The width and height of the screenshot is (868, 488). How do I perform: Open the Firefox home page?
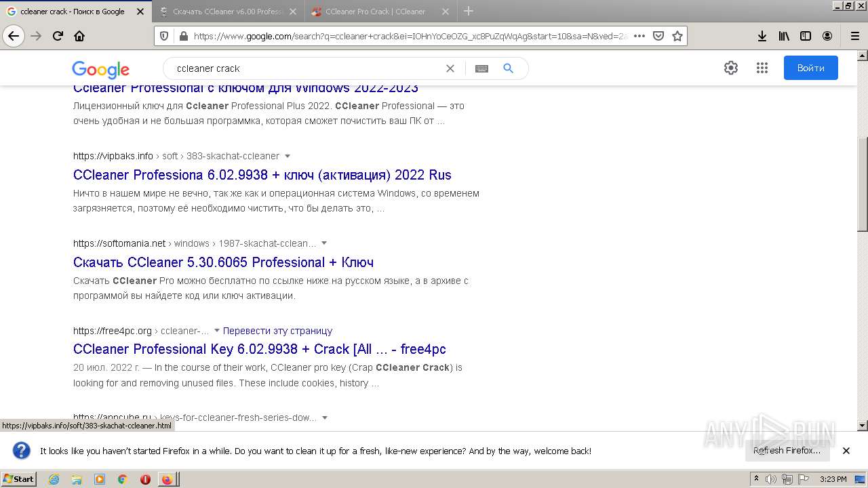pos(79,36)
